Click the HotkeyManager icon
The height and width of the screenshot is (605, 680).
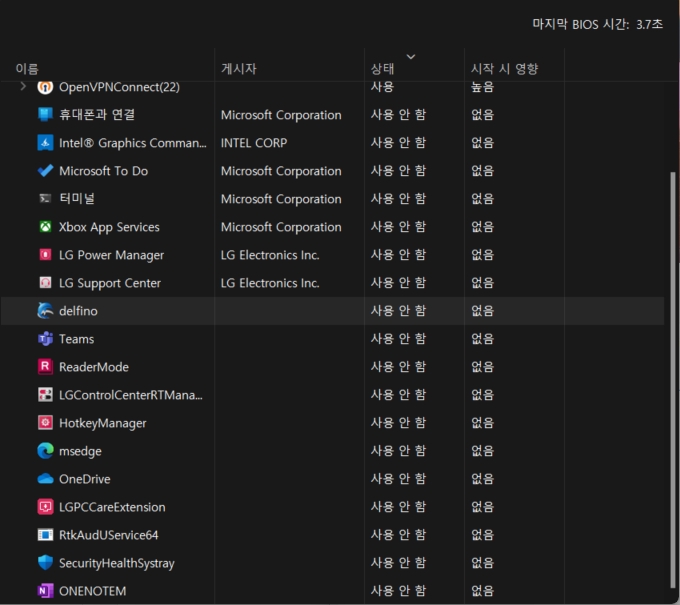click(45, 422)
